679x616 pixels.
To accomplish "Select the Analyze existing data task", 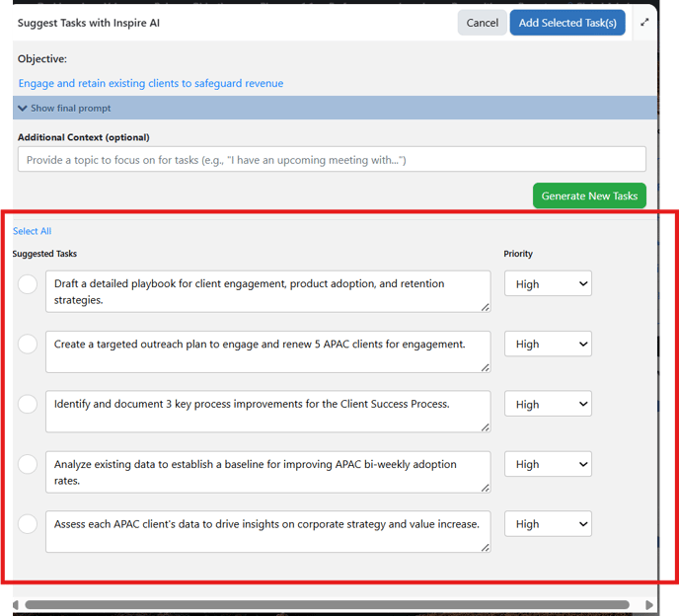I will click(28, 464).
